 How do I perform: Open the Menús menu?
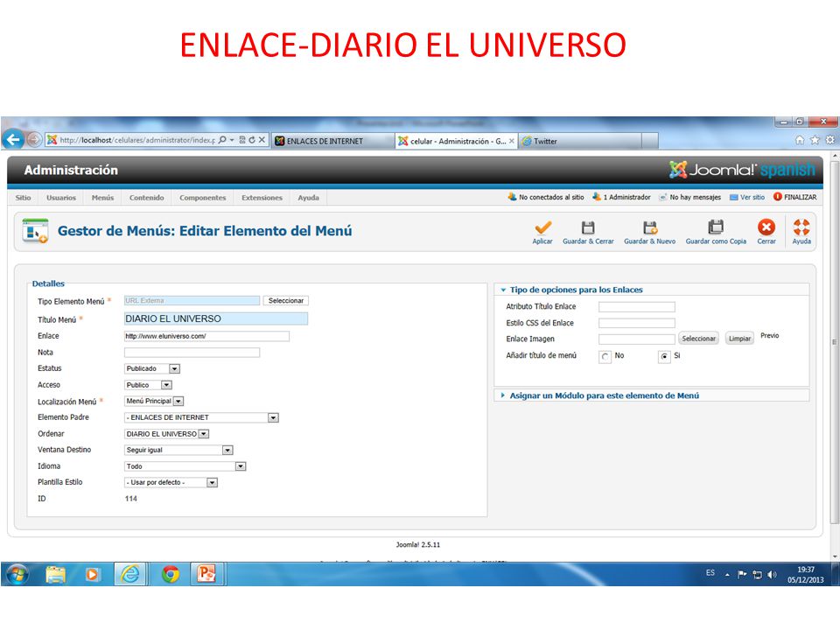pyautogui.click(x=102, y=198)
